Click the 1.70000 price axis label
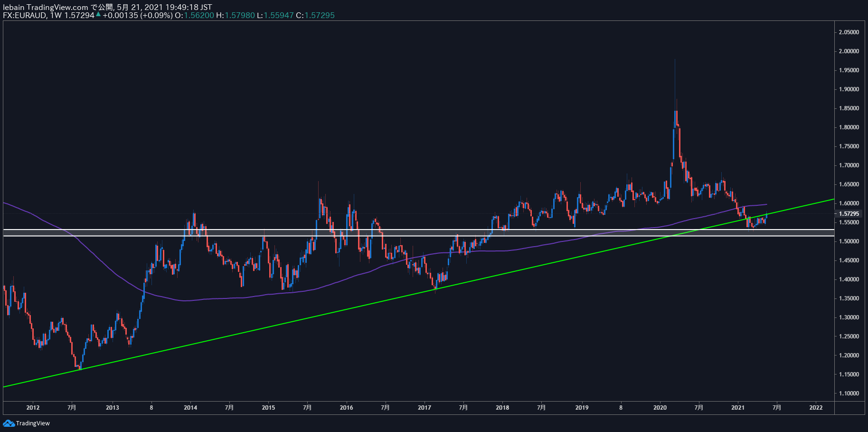 [849, 165]
